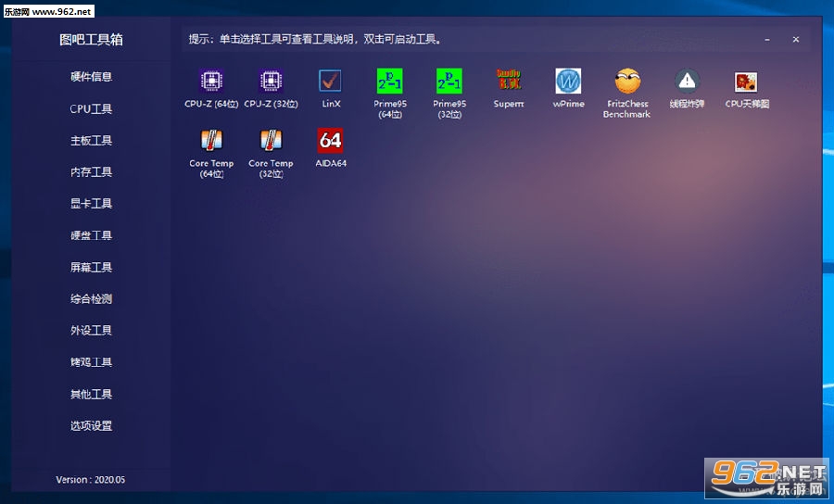Select the AIDA64 icon
The width and height of the screenshot is (834, 504).
(x=330, y=140)
